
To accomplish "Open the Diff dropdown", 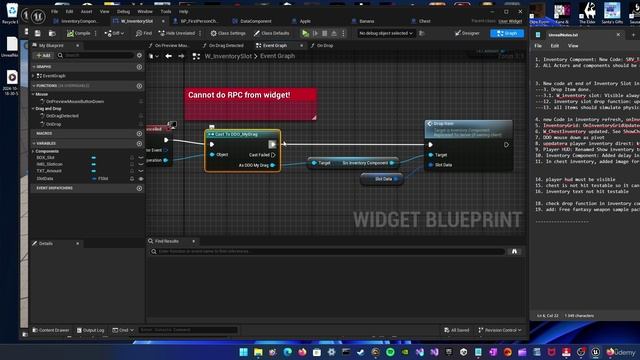I will click(114, 33).
